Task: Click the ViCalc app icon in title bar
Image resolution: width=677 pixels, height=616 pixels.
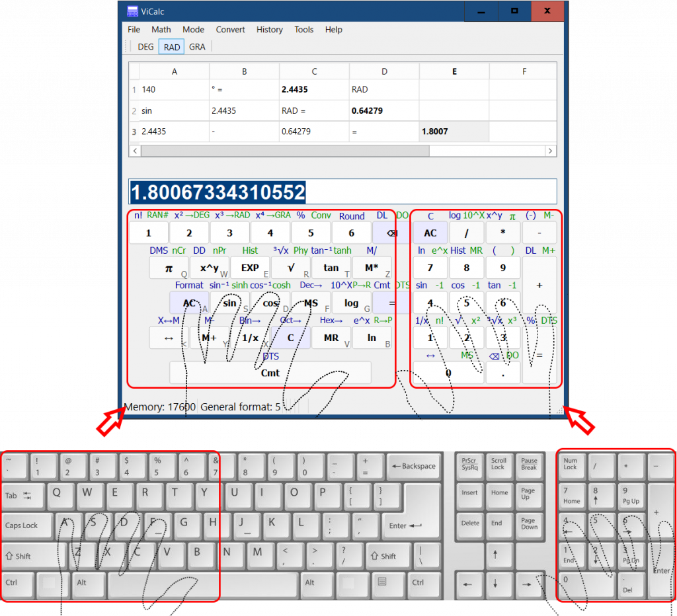Action: click(x=133, y=11)
